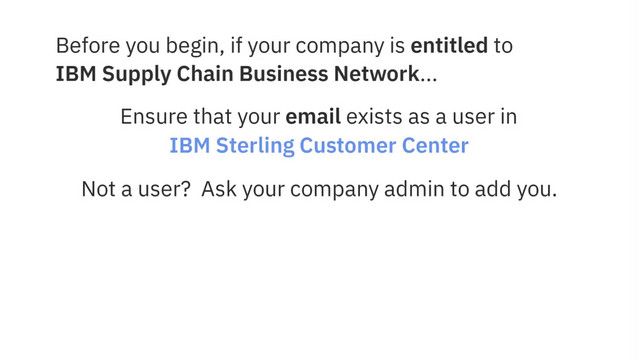
Task: Click the ellipsis after 'Network'
Action: (429, 80)
